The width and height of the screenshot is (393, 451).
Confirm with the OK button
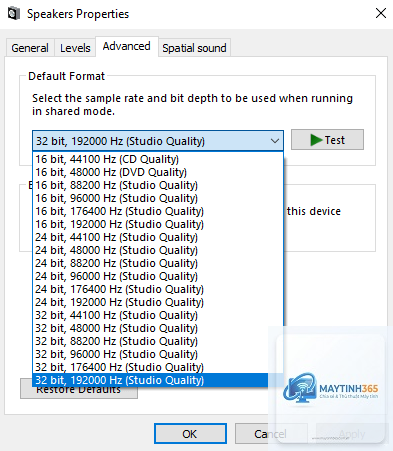pos(190,434)
